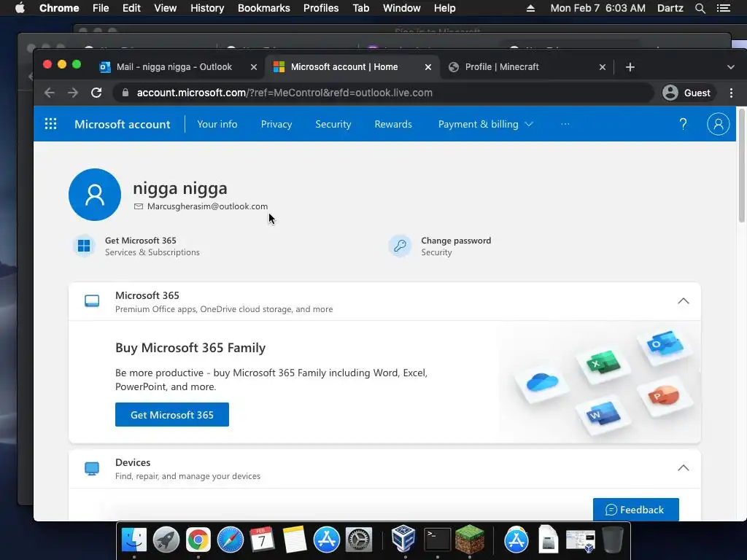Click the address bar URL field
This screenshot has width=747, height=560.
(384, 93)
